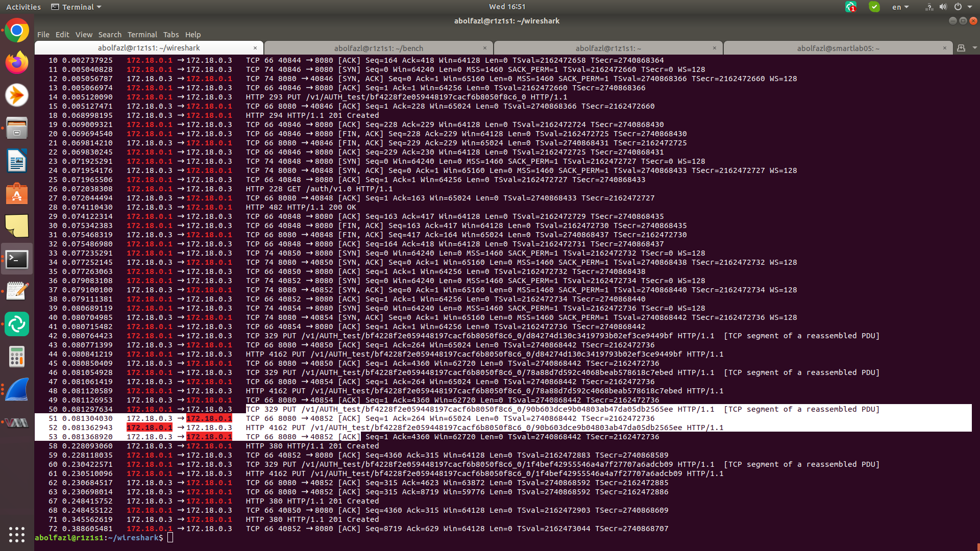Image resolution: width=980 pixels, height=551 pixels.
Task: Close the ~/wireshark terminal tab
Action: click(255, 48)
